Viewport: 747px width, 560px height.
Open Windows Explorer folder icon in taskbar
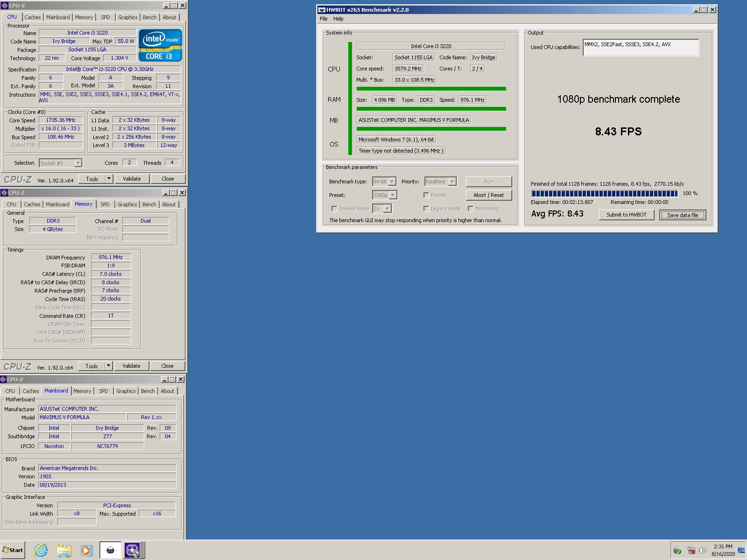click(63, 550)
